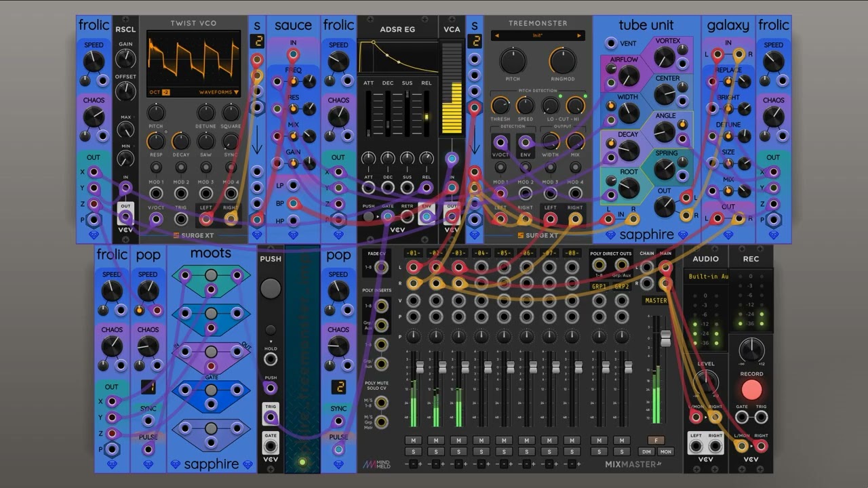Solo the GRP2 group channel

622,452
